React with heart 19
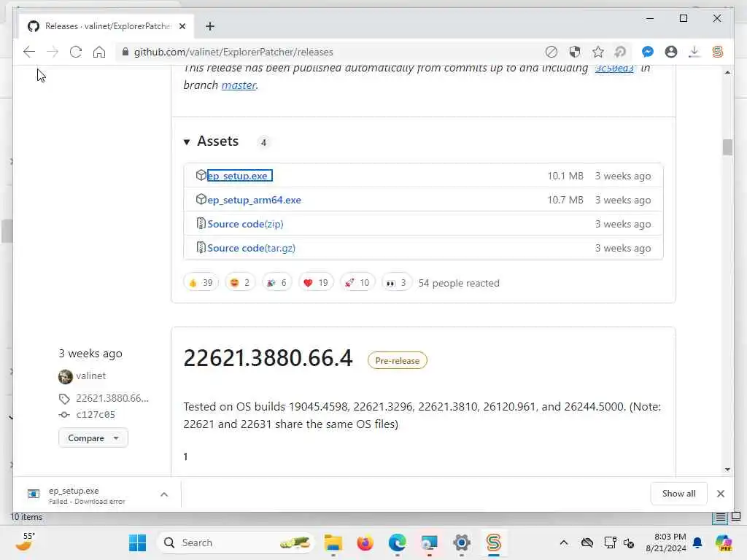The width and height of the screenshot is (747, 560). tap(316, 283)
